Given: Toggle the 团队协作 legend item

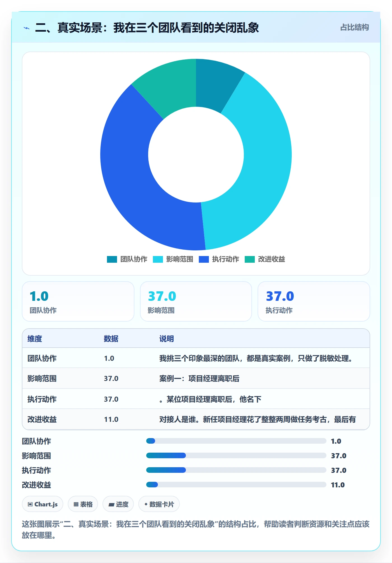Looking at the screenshot, I should click(127, 259).
